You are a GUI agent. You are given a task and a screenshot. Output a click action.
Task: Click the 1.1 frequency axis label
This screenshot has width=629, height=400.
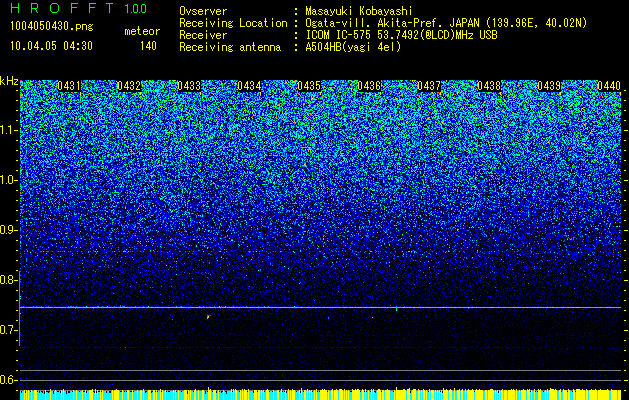pyautogui.click(x=8, y=130)
